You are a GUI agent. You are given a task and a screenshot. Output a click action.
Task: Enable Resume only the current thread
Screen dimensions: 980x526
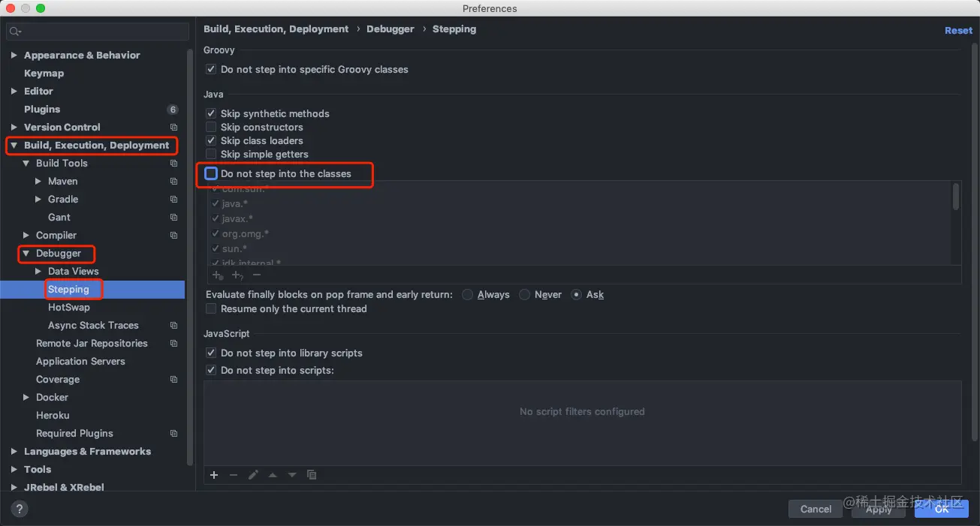(211, 308)
